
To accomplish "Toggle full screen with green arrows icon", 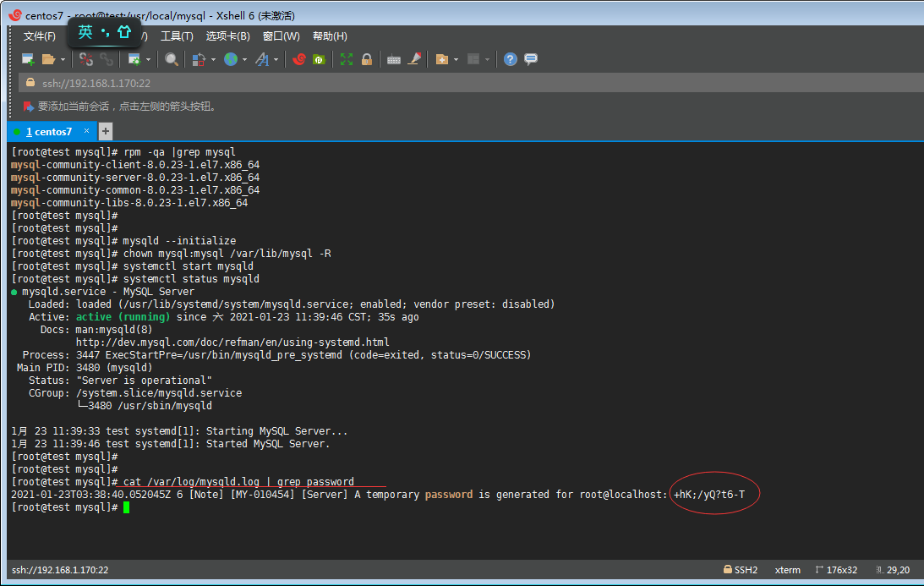I will click(347, 59).
